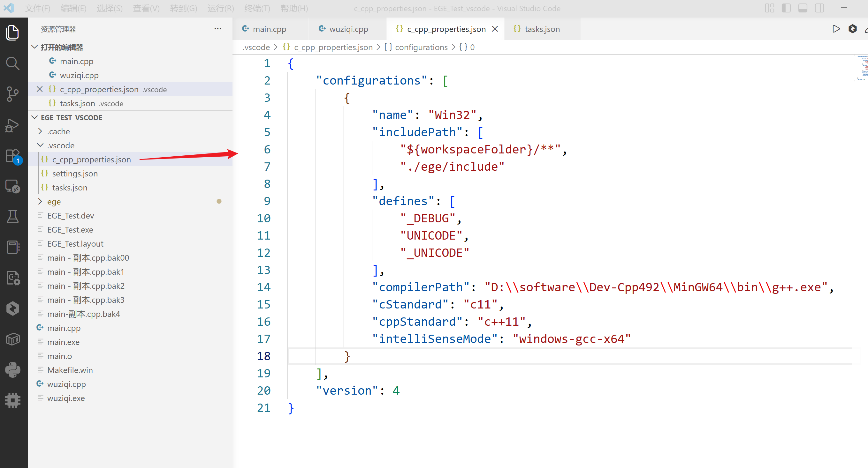
Task: Toggle secondary side bar layout button
Action: point(819,8)
